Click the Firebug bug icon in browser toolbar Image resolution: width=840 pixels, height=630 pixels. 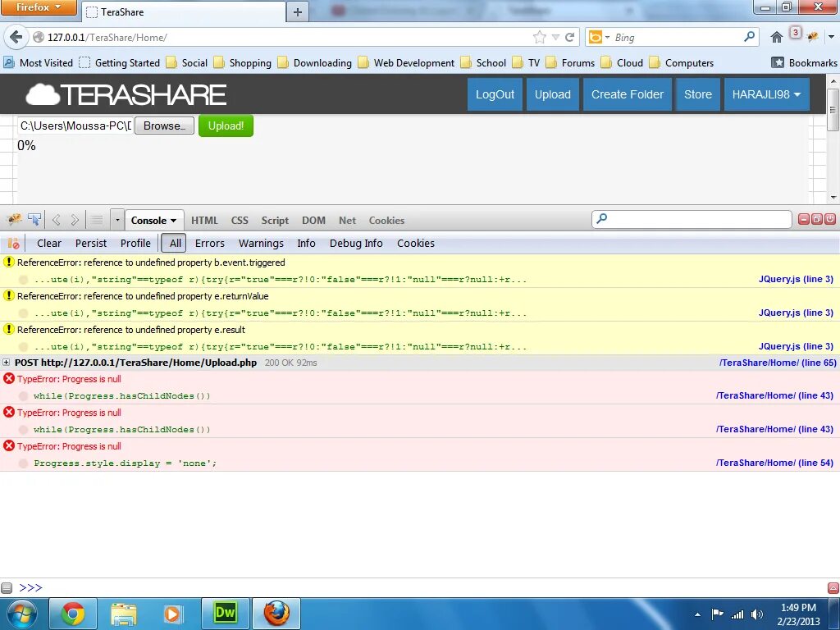coord(813,36)
